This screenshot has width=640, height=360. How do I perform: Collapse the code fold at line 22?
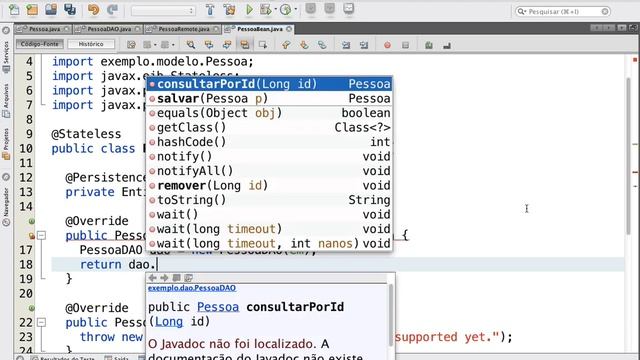(41, 322)
